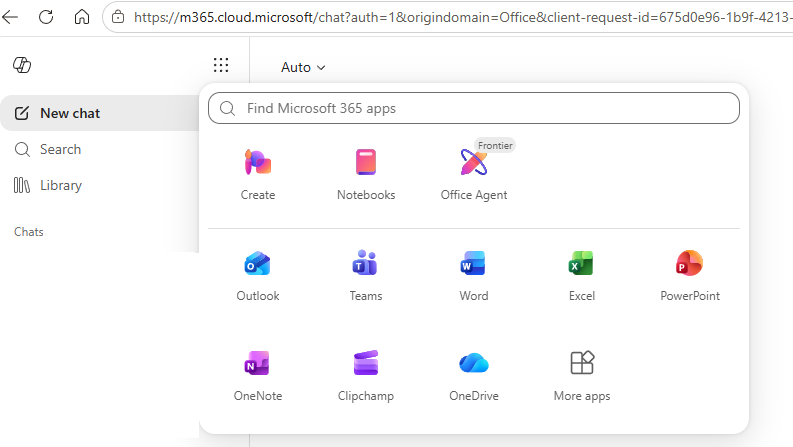Click the Frontier badge on Office Agent
The image size is (793, 447).
pos(495,146)
